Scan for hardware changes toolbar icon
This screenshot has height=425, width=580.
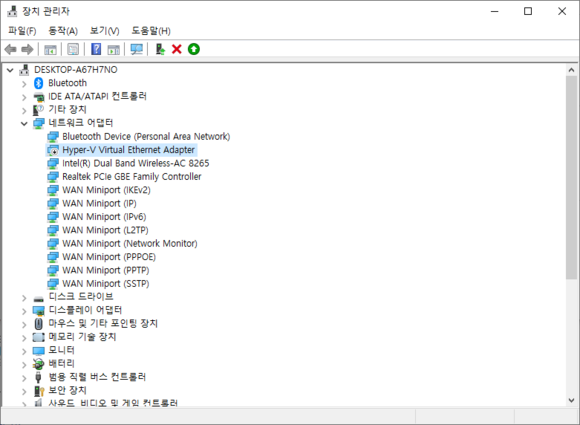[136, 49]
